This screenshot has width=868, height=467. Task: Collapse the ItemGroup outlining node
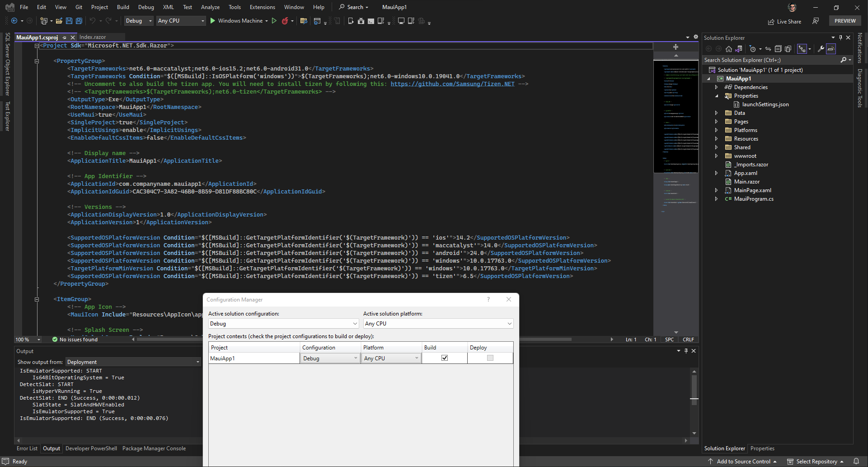point(37,299)
